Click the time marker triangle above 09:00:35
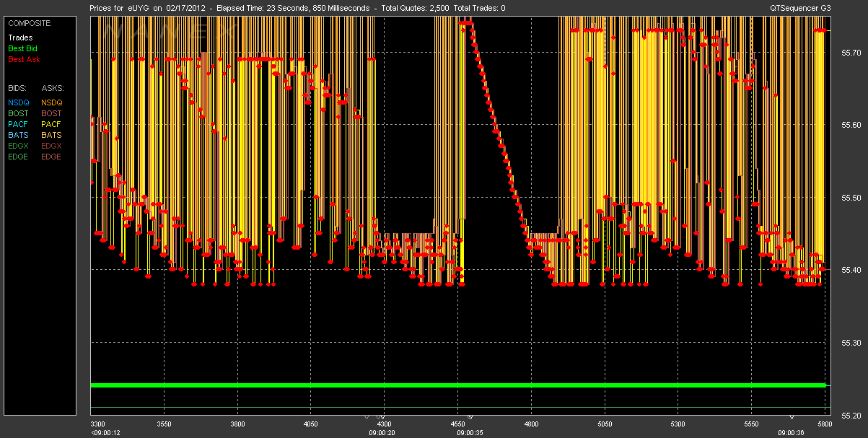Viewport: 868px width, 438px height. (470, 417)
